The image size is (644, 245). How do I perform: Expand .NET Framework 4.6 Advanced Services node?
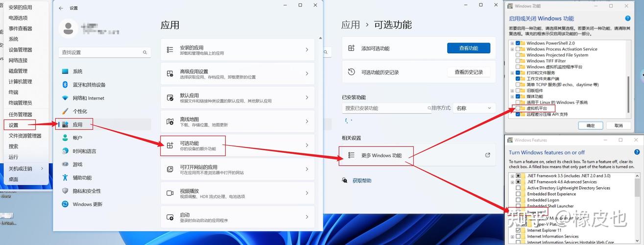click(x=512, y=182)
